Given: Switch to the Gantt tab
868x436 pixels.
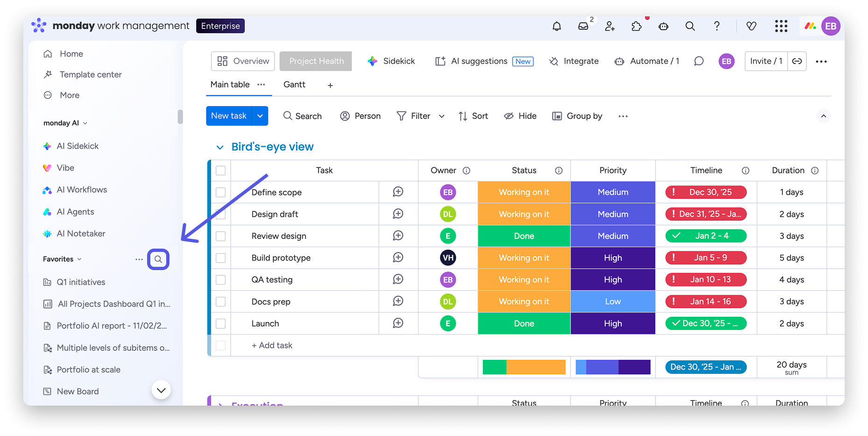Looking at the screenshot, I should [x=294, y=85].
